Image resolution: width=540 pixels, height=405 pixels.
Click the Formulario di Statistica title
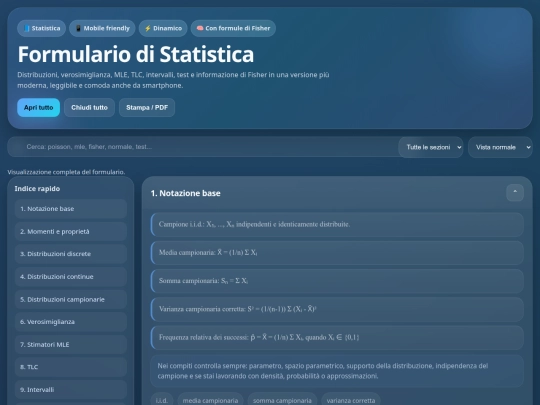136,54
